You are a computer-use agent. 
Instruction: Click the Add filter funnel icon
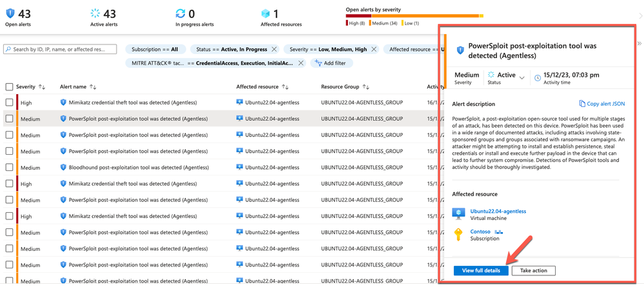tap(318, 63)
